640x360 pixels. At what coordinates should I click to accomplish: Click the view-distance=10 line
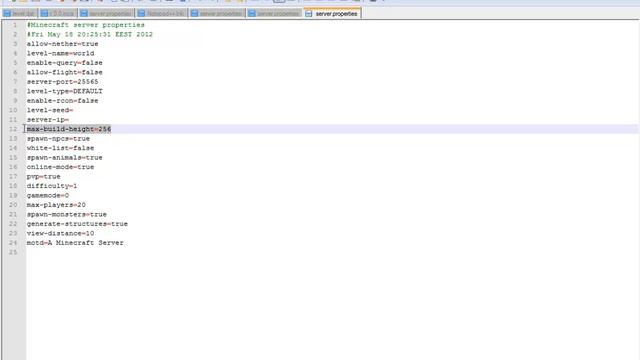point(60,233)
